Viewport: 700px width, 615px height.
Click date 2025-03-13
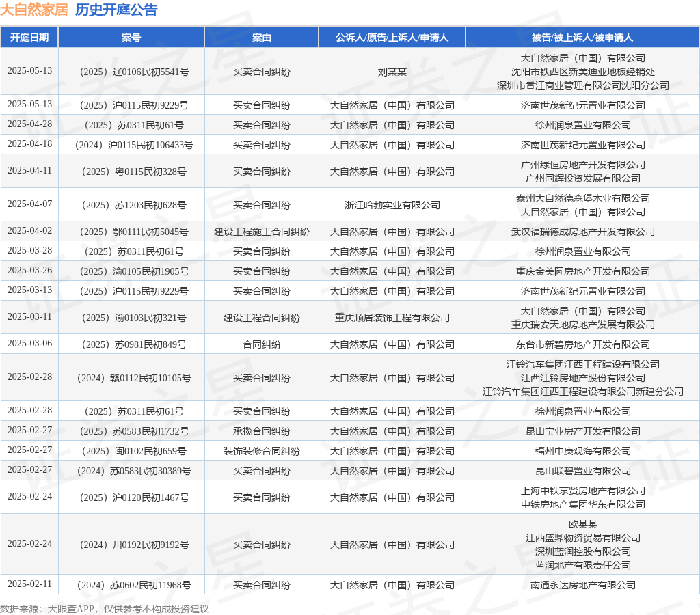coord(29,290)
